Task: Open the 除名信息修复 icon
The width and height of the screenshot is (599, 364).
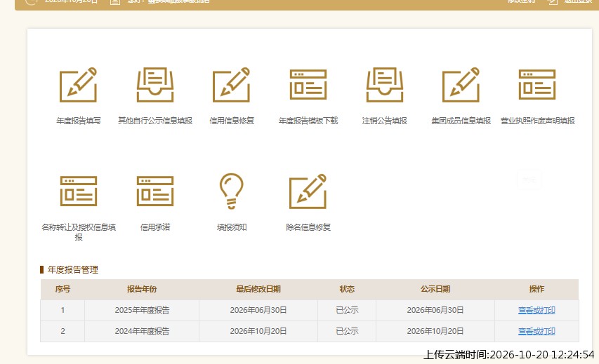Action: [308, 191]
